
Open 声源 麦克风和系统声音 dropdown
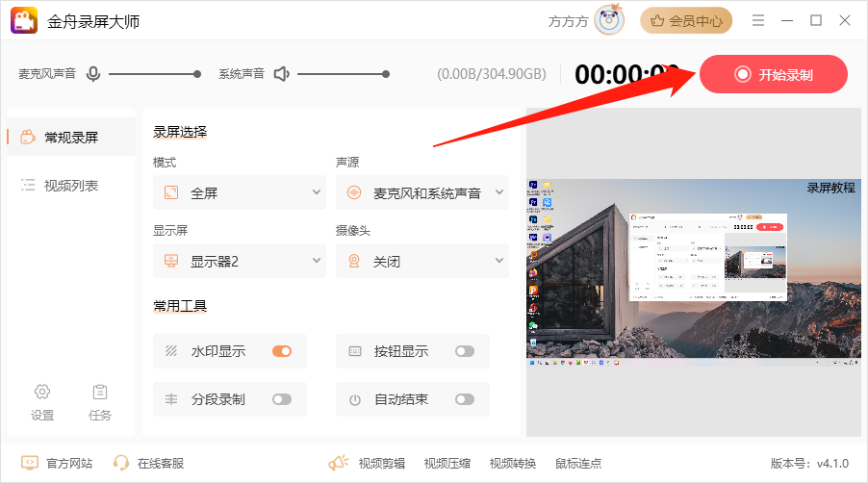pyautogui.click(x=422, y=192)
